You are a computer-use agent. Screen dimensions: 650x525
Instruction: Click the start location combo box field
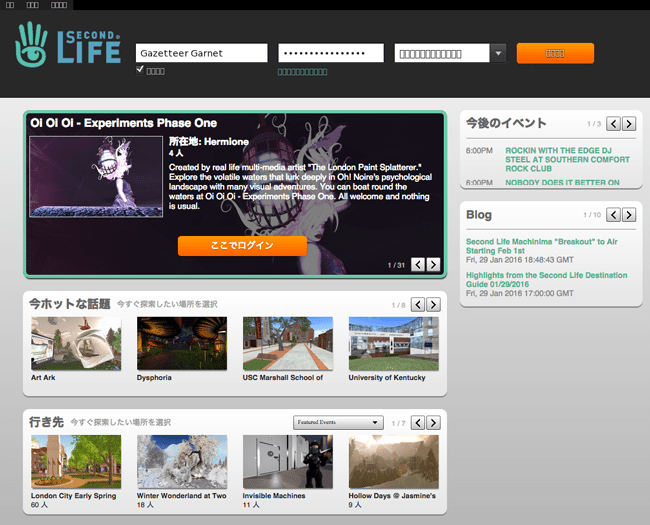(442, 53)
